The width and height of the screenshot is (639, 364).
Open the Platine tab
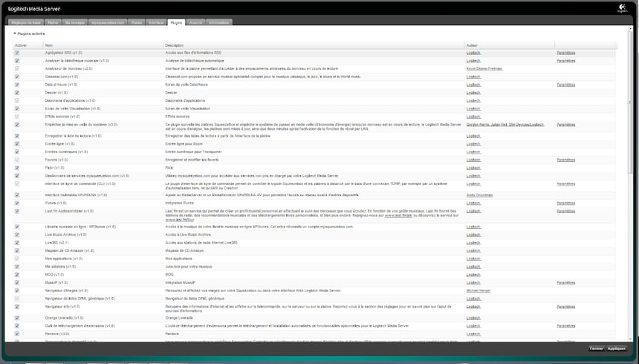pyautogui.click(x=53, y=22)
